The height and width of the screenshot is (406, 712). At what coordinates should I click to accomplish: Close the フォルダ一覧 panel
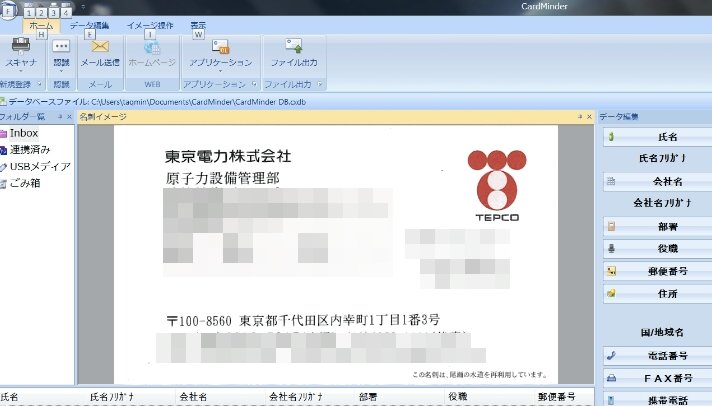(x=69, y=117)
